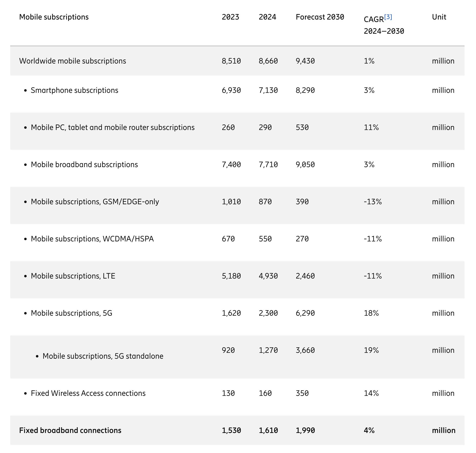Select the GSM/EDGE-only subscriptions row label
The width and height of the screenshot is (476, 453).
pyautogui.click(x=95, y=202)
